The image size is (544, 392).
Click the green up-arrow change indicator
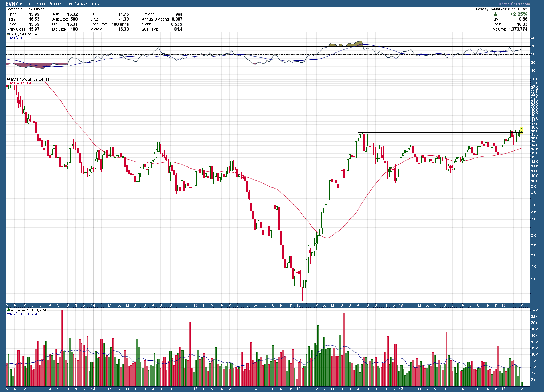coord(496,14)
